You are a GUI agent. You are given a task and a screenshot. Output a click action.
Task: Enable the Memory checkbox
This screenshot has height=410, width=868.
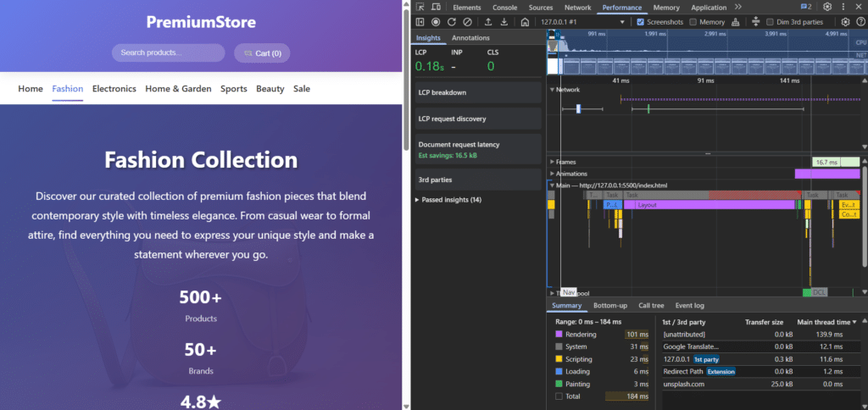pos(693,22)
